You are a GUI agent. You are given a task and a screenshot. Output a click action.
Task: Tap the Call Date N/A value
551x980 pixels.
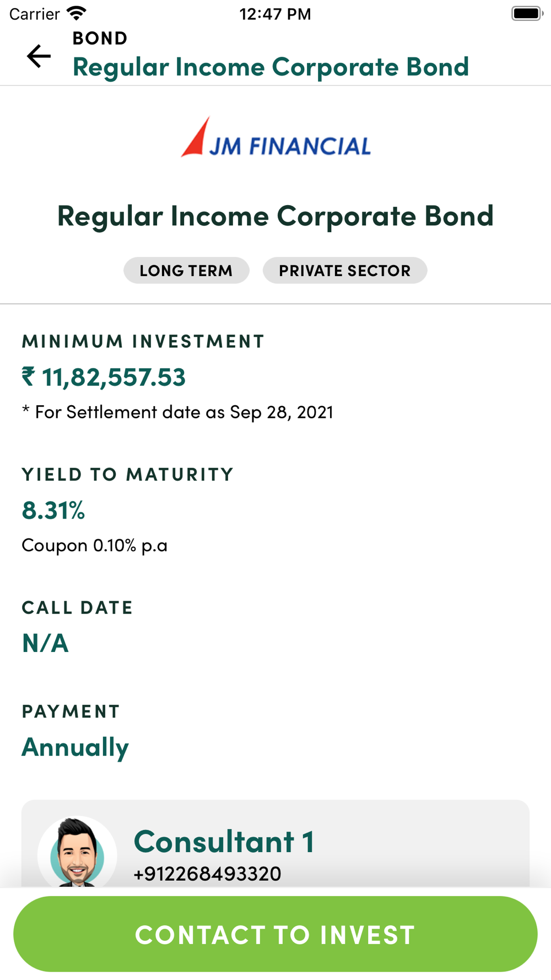45,643
